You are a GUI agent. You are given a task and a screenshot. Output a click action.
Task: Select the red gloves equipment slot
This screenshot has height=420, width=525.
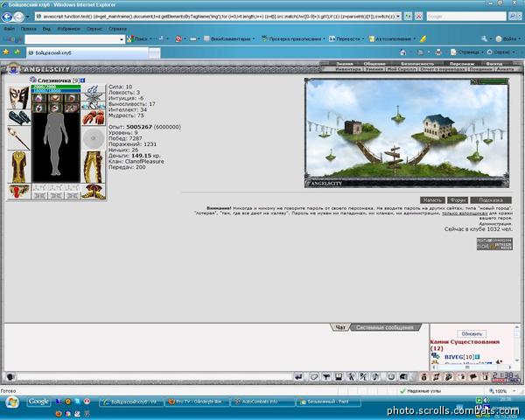point(94,117)
